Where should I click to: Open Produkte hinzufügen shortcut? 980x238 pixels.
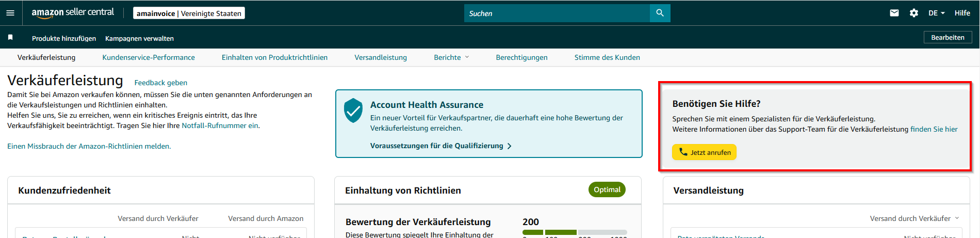click(x=64, y=38)
